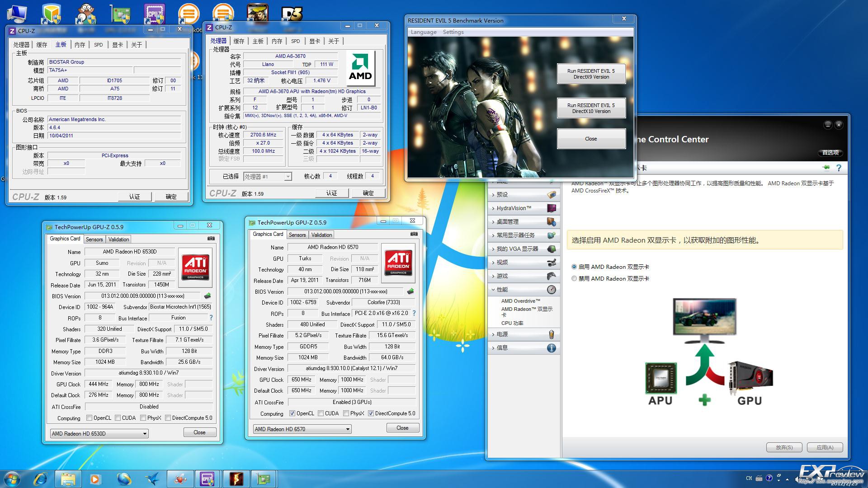Run Resident Evil 5 DirectX10 Version

(591, 108)
